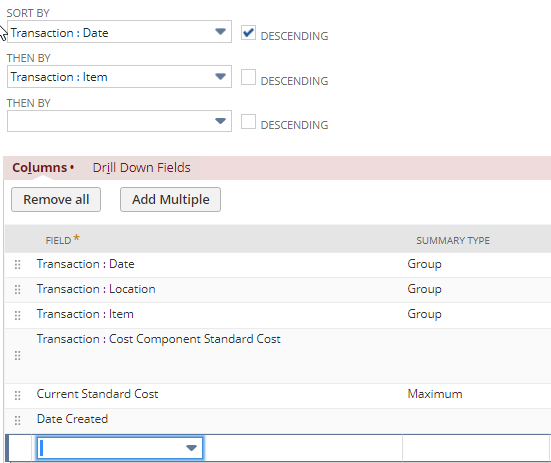Open the new column field dropdown arrow
The height and width of the screenshot is (463, 551).
pyautogui.click(x=191, y=448)
